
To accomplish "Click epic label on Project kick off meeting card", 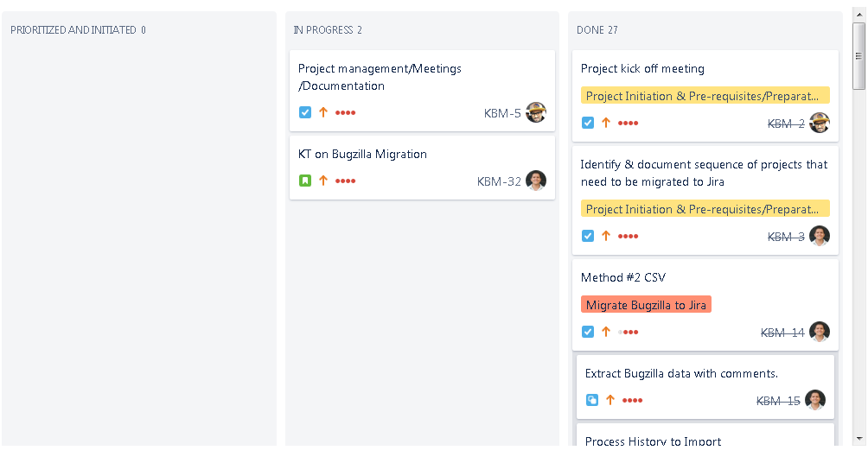I will [705, 96].
